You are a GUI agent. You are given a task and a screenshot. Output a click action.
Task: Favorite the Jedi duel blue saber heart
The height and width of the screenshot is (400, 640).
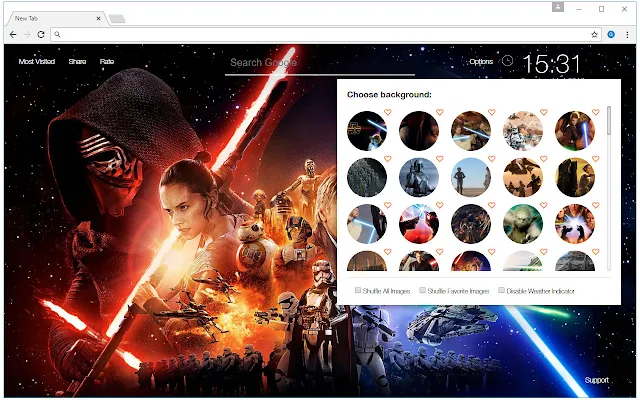pyautogui.click(x=491, y=112)
